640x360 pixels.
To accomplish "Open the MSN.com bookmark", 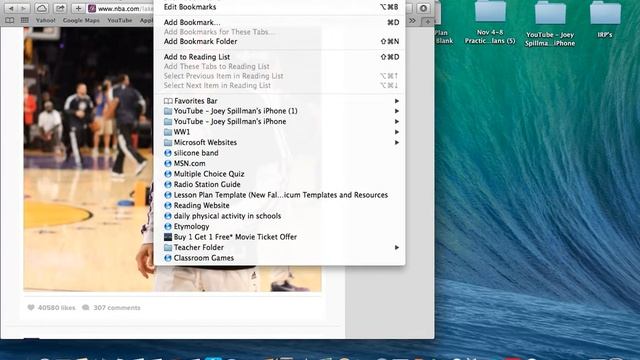I will click(280, 163).
